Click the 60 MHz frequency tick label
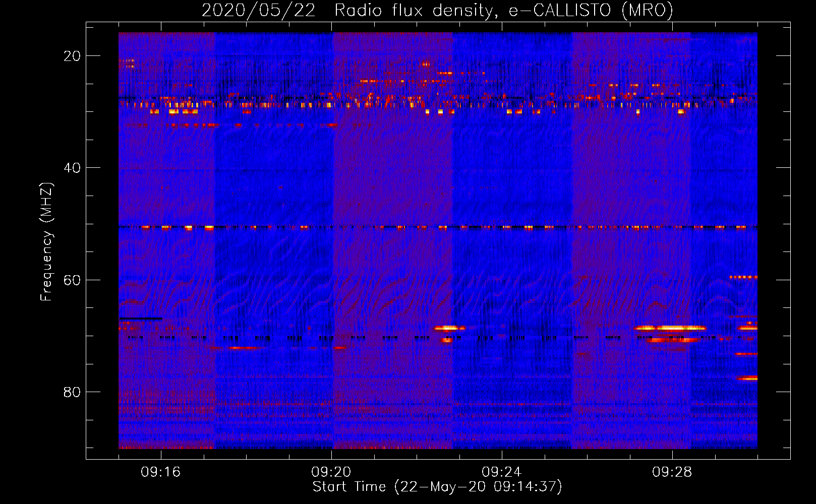The image size is (816, 504). (x=72, y=280)
